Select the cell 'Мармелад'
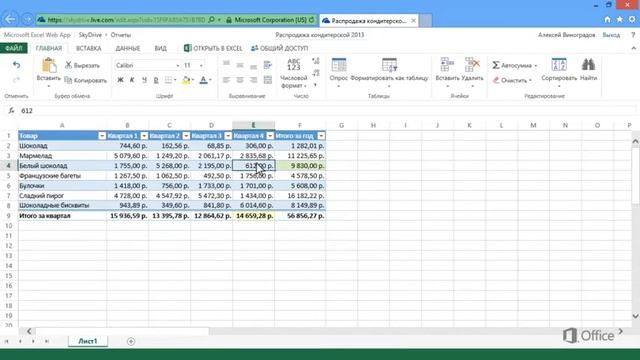Image resolution: width=640 pixels, height=360 pixels. pyautogui.click(x=62, y=156)
